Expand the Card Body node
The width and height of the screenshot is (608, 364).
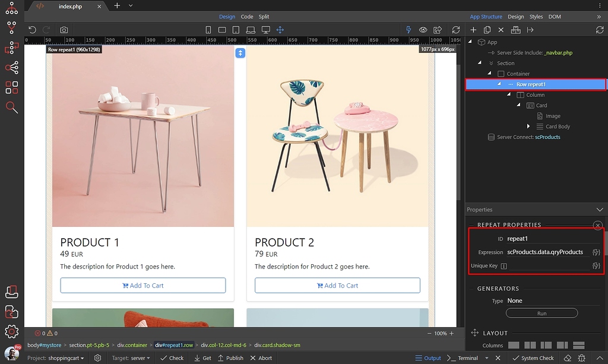528,126
